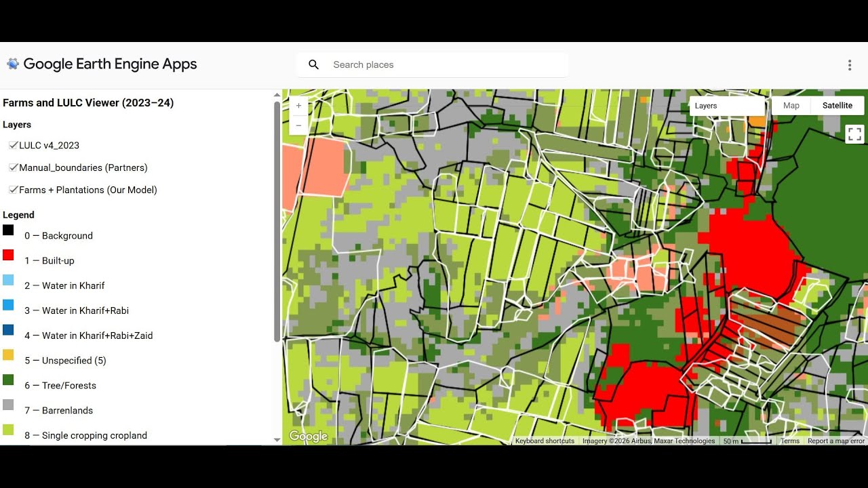Click the Google Earth Engine Apps title
Screen dimensions: 868x488
110,64
